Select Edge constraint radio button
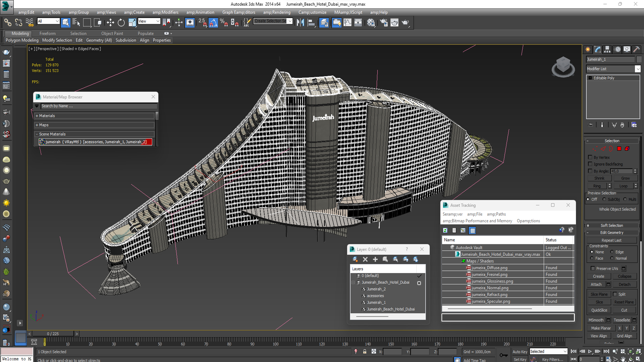Image resolution: width=644 pixels, height=362 pixels. (x=612, y=252)
